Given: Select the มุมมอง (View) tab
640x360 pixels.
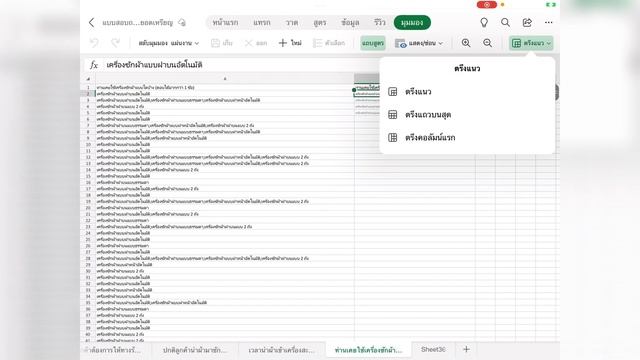Looking at the screenshot, I should (412, 22).
